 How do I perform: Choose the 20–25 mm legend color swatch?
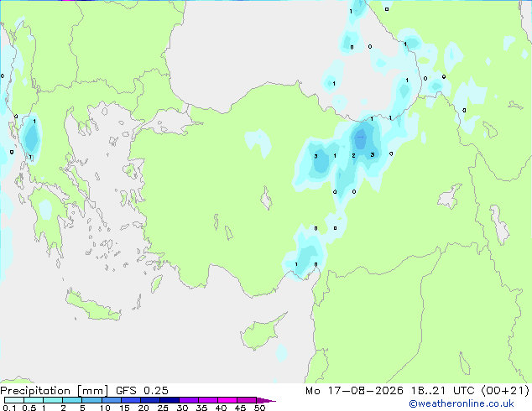149,400
